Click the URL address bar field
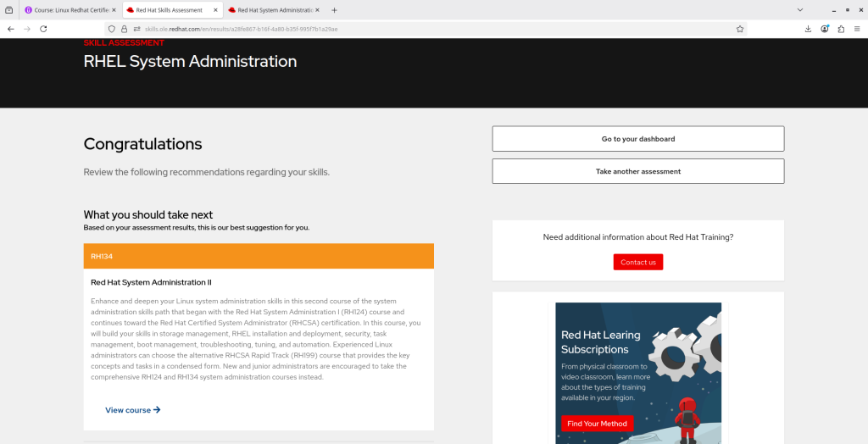Image resolution: width=868 pixels, height=444 pixels. point(424,29)
